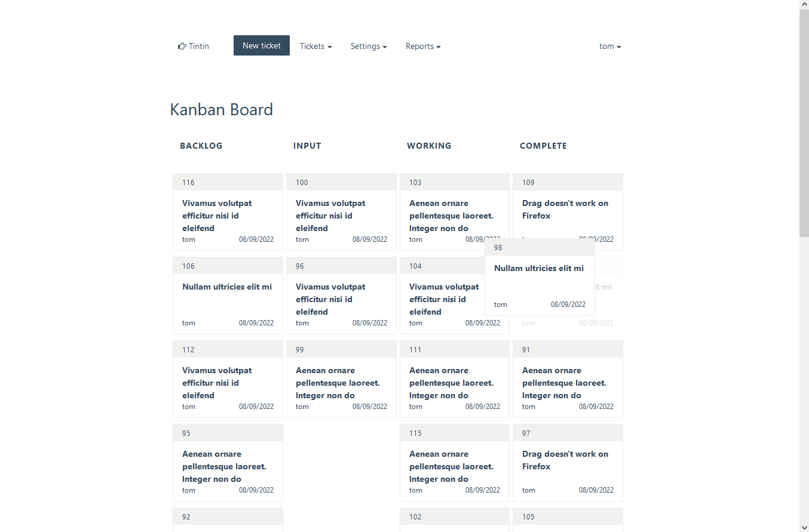Click ticket 115 in Working column

(x=454, y=466)
